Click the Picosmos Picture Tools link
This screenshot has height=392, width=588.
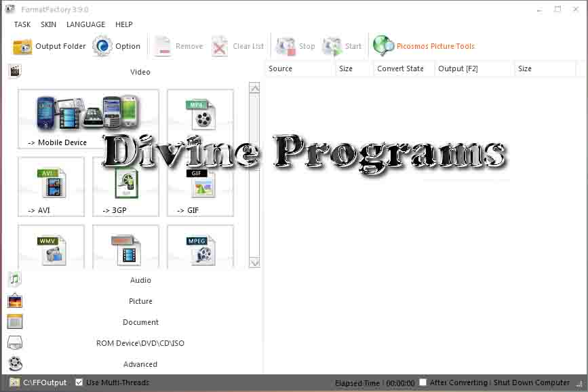pyautogui.click(x=435, y=46)
